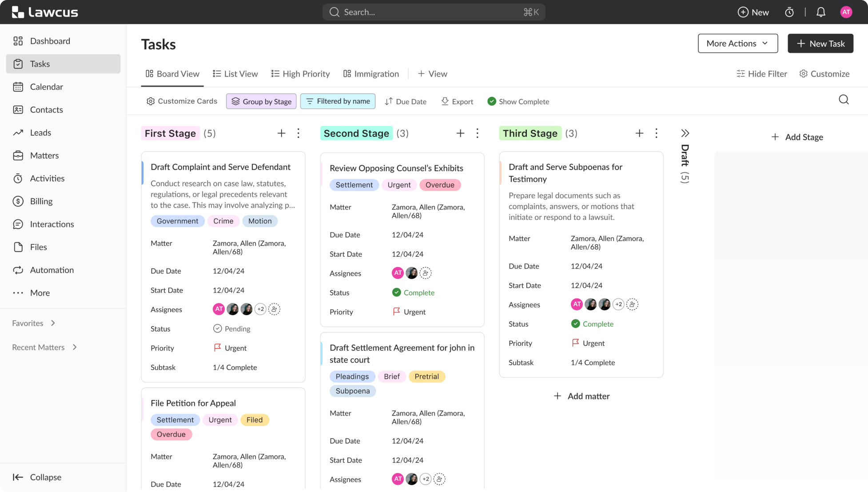Expand the collapsed Draft stage column
This screenshot has height=492, width=868.
click(685, 133)
